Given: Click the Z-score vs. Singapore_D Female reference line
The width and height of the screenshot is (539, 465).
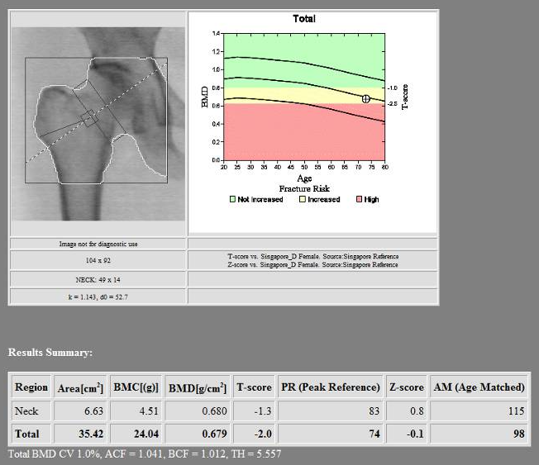Looking at the screenshot, I should click(x=313, y=265).
